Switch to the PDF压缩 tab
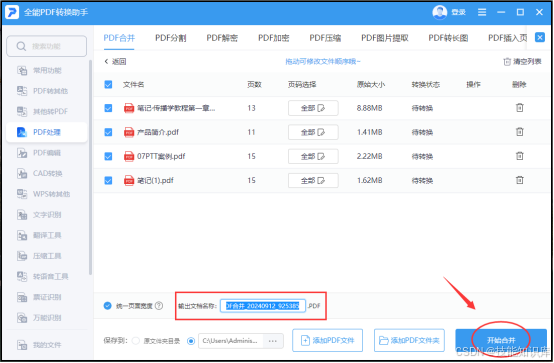Screen dimensions: 554x363 pos(325,38)
